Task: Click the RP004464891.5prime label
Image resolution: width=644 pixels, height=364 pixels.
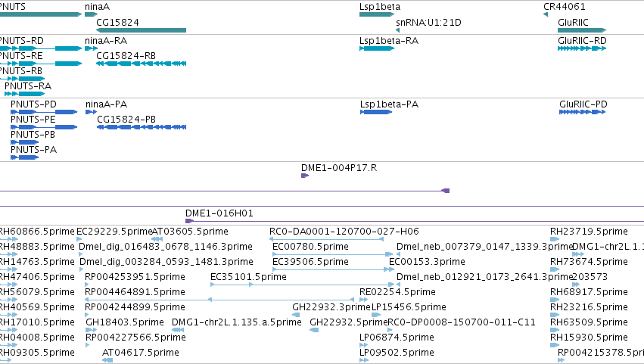Action: tap(135, 293)
